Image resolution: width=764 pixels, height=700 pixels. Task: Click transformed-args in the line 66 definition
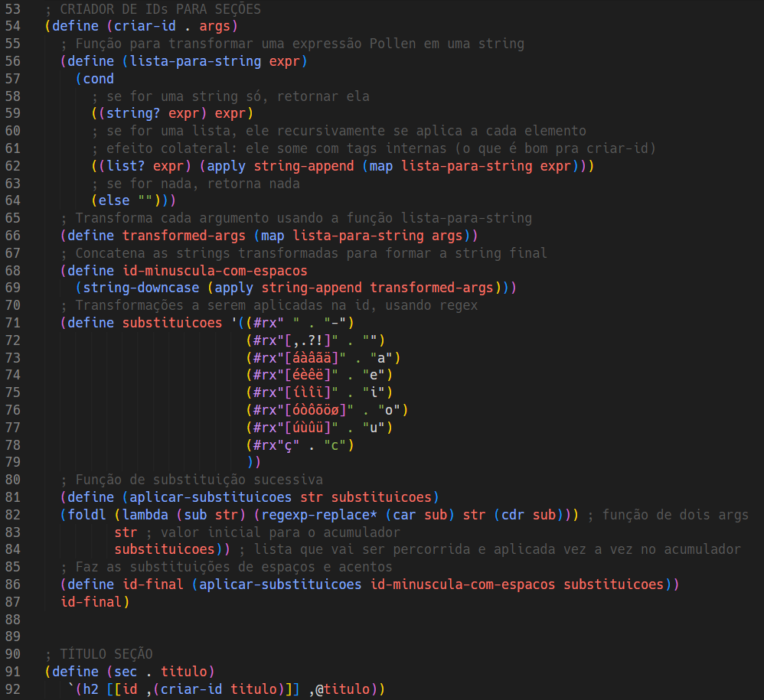(184, 235)
